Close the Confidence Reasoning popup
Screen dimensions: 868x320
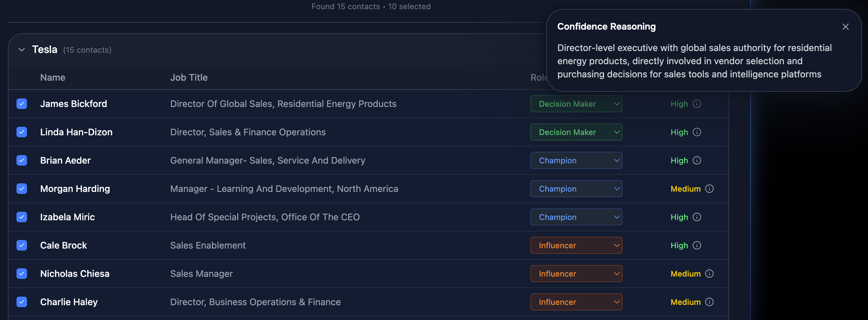845,27
